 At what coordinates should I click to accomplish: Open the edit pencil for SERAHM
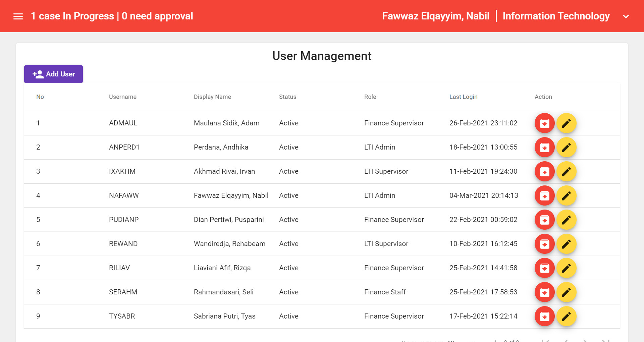coord(567,292)
